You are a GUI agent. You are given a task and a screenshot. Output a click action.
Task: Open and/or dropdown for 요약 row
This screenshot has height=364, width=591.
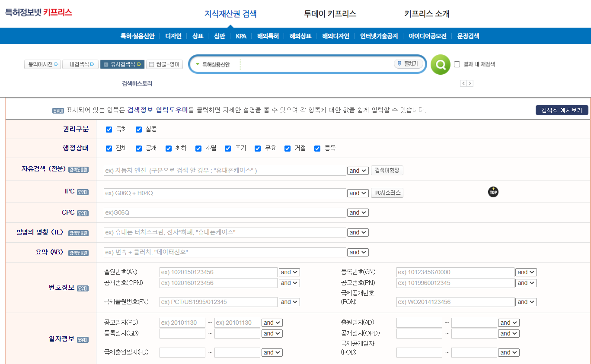tap(358, 253)
